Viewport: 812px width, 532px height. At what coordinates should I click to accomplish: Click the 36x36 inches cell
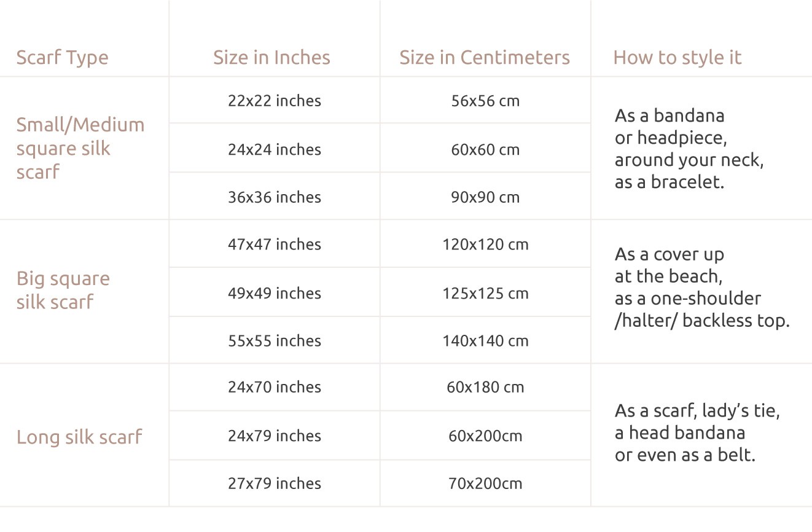click(275, 197)
